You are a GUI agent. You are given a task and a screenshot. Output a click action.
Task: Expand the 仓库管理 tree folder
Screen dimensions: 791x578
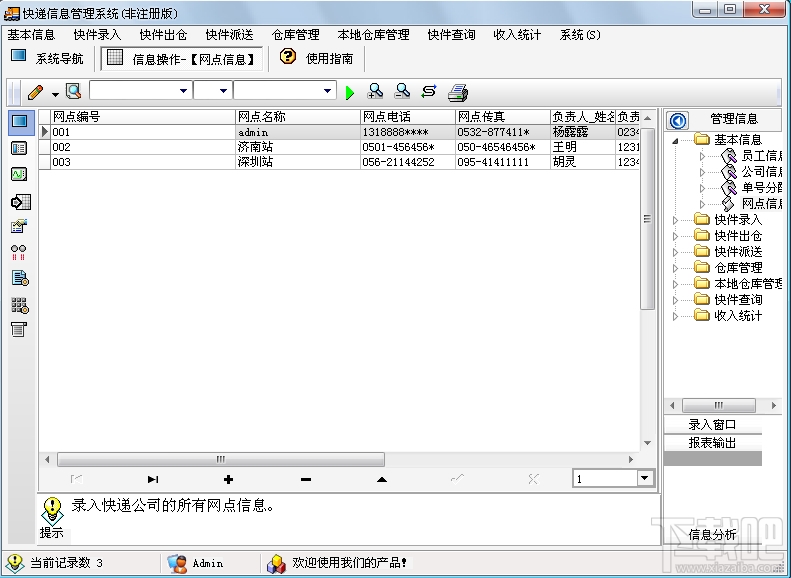pos(675,268)
